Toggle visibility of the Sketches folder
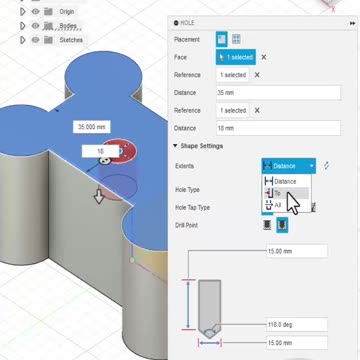 pyautogui.click(x=35, y=40)
